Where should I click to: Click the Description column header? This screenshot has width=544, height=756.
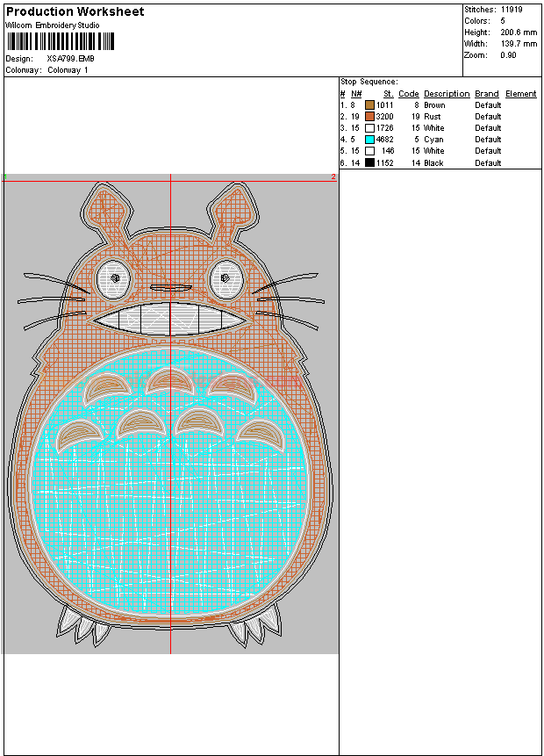click(x=447, y=94)
